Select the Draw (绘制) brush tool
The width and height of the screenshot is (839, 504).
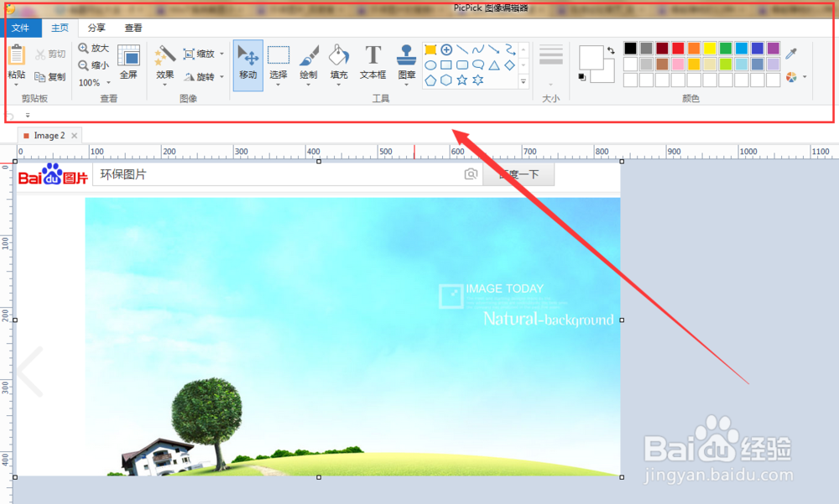click(309, 62)
